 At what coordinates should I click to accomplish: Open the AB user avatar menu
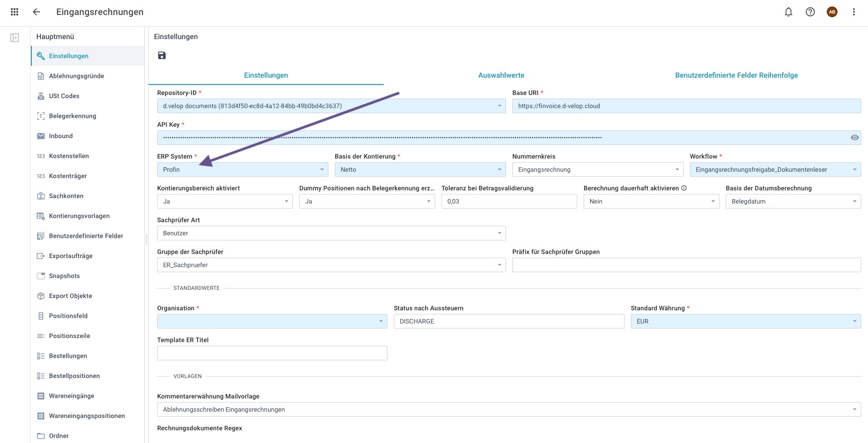(x=832, y=12)
